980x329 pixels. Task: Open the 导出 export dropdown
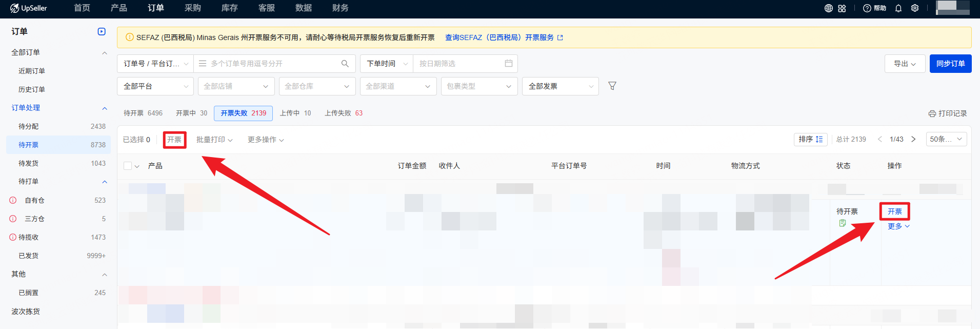tap(905, 64)
